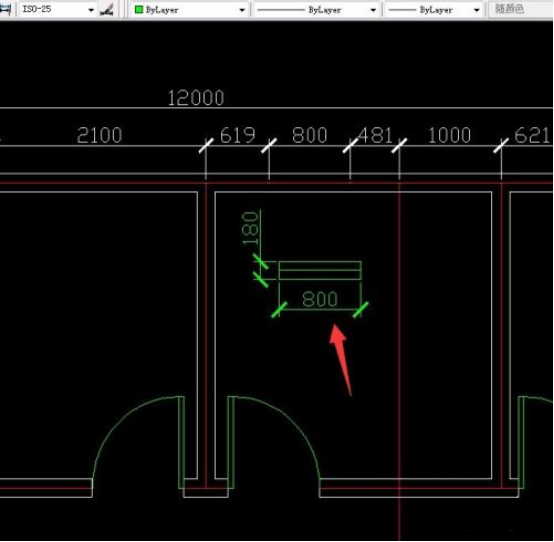Select the green 800 dimension under the rectangle
Screen dimensions: 554x542
click(320, 299)
